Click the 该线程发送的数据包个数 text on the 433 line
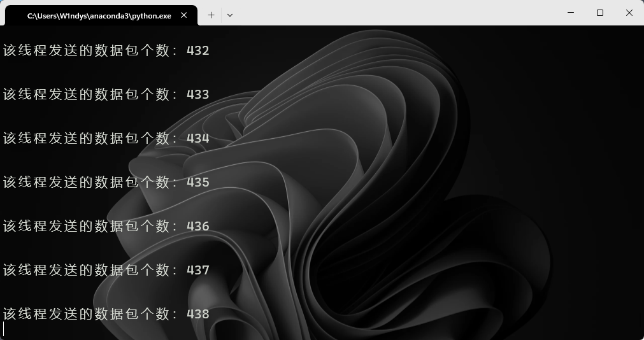Image resolution: width=644 pixels, height=340 pixels. [87, 94]
